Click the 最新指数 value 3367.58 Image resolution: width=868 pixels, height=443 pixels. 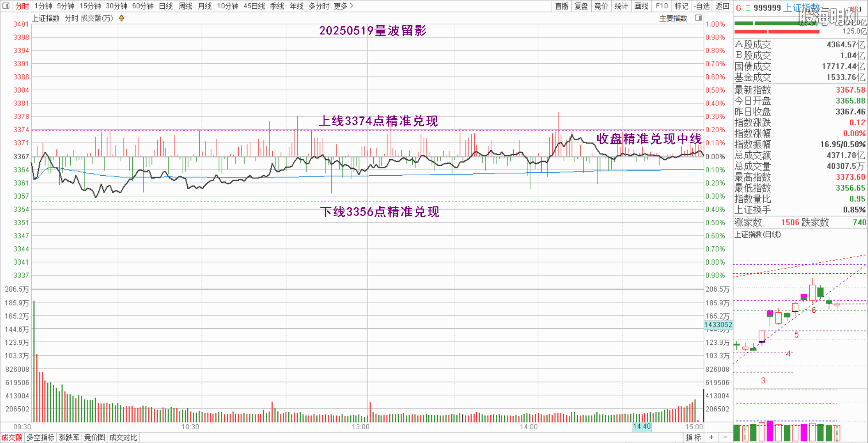click(850, 90)
